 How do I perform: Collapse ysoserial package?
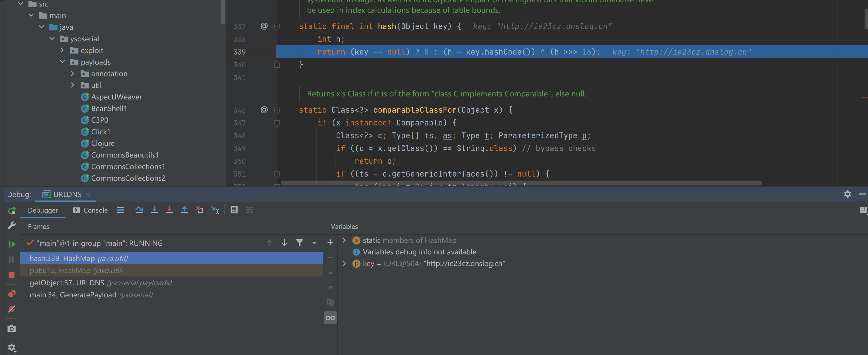tap(52, 39)
